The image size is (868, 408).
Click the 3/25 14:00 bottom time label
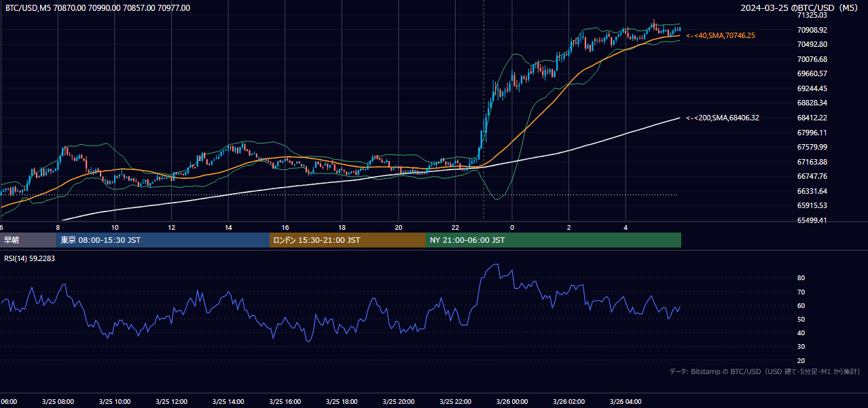coord(228,402)
